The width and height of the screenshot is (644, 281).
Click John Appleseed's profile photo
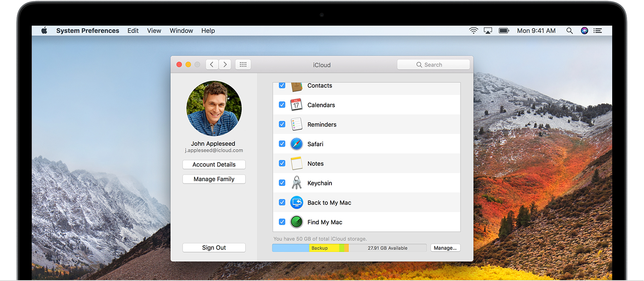pyautogui.click(x=214, y=108)
